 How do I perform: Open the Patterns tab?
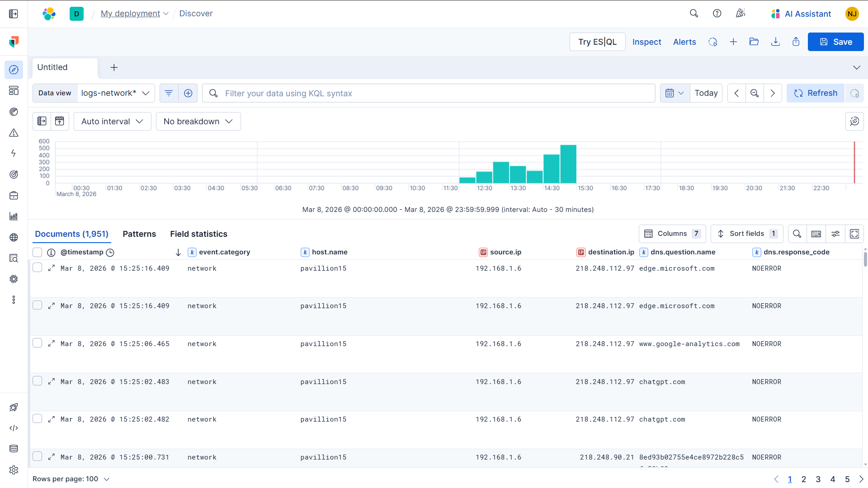(139, 234)
